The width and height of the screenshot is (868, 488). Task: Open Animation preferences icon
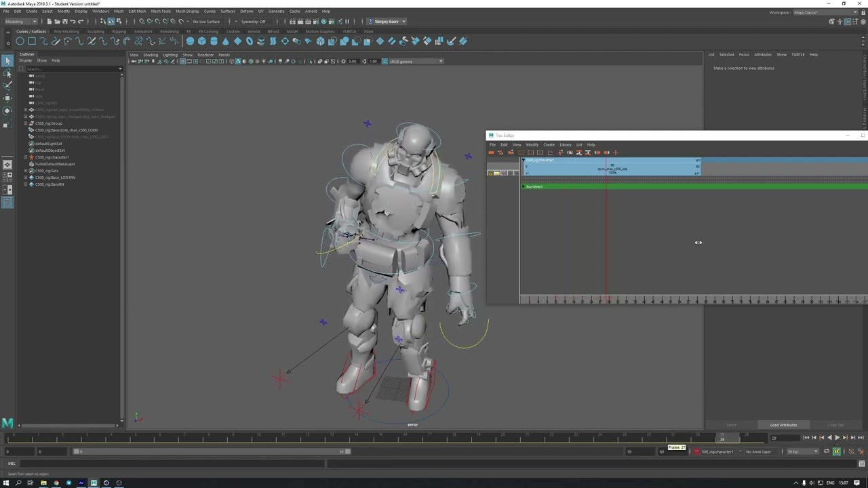(862, 451)
